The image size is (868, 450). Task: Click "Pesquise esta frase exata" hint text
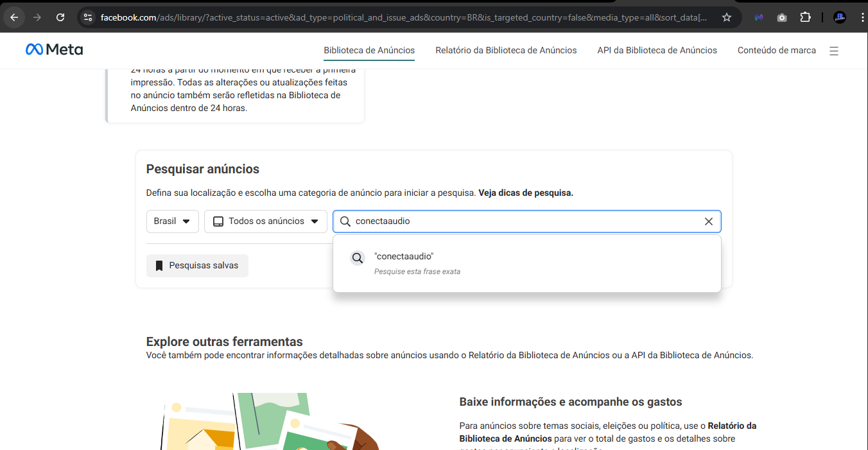coord(417,272)
